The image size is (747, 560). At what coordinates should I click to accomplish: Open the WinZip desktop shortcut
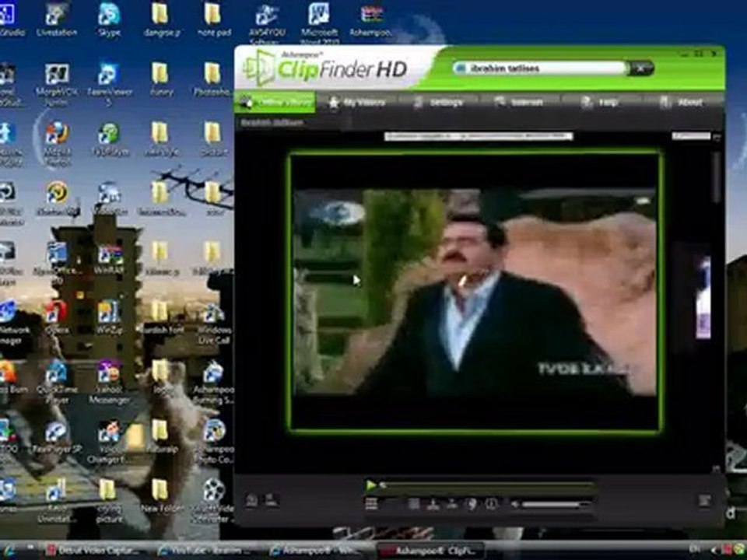109,317
